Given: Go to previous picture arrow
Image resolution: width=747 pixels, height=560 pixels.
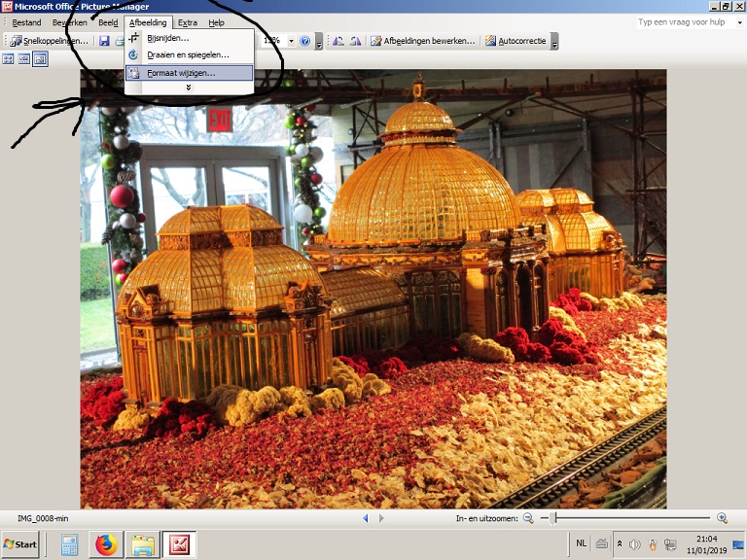Looking at the screenshot, I should click(x=366, y=518).
